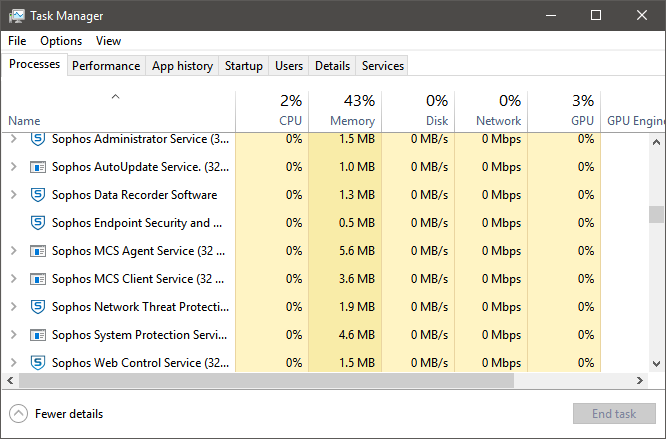Screen dimensions: 666x439
Task: Expand Sophos AutoUpdate Service process group
Action: 14,167
